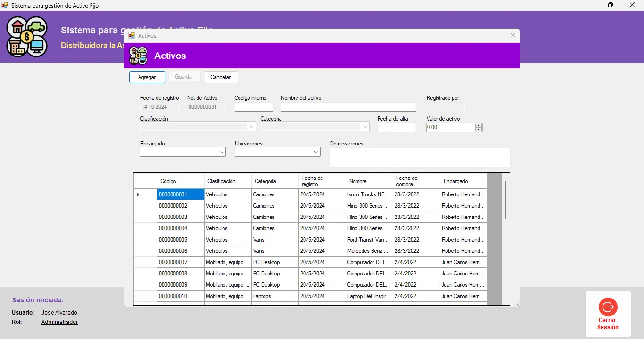Open the Administrador role link
The height and width of the screenshot is (339, 644).
[59, 322]
